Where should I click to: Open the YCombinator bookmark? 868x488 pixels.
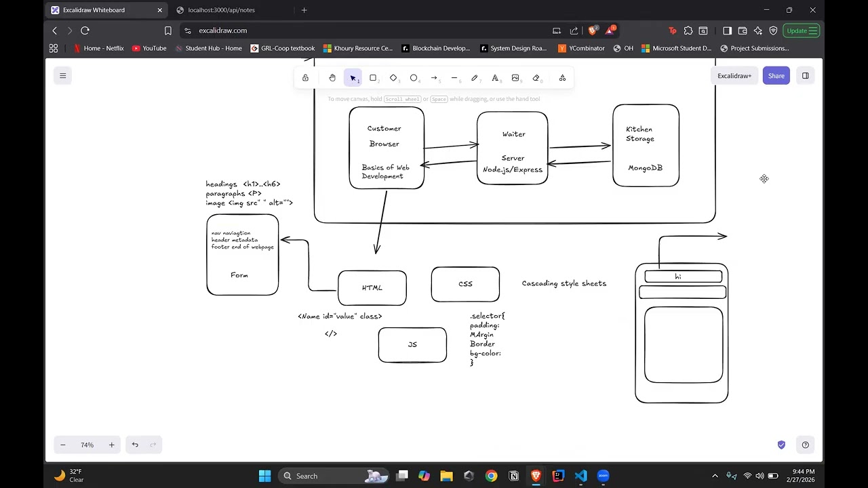click(x=581, y=48)
